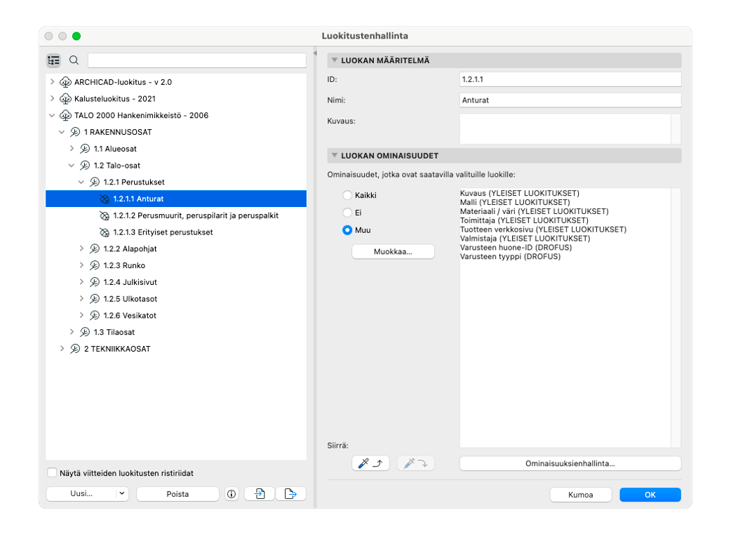Expand the ARCHICAD-luokitus - v 2.0 tree
731x560 pixels.
click(52, 81)
